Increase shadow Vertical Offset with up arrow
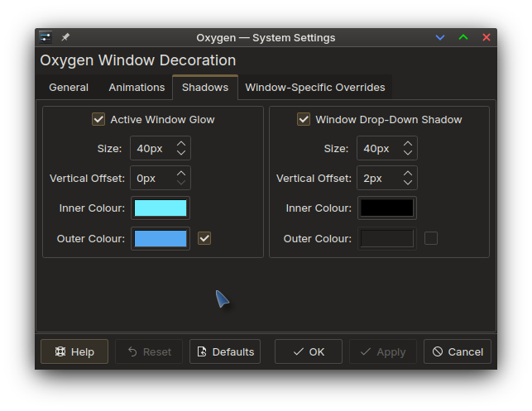 pos(408,174)
